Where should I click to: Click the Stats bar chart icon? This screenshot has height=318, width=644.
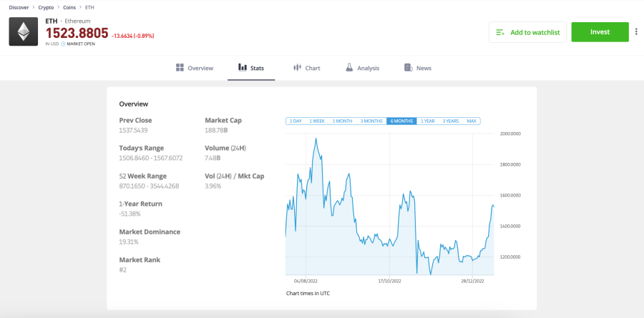[243, 67]
